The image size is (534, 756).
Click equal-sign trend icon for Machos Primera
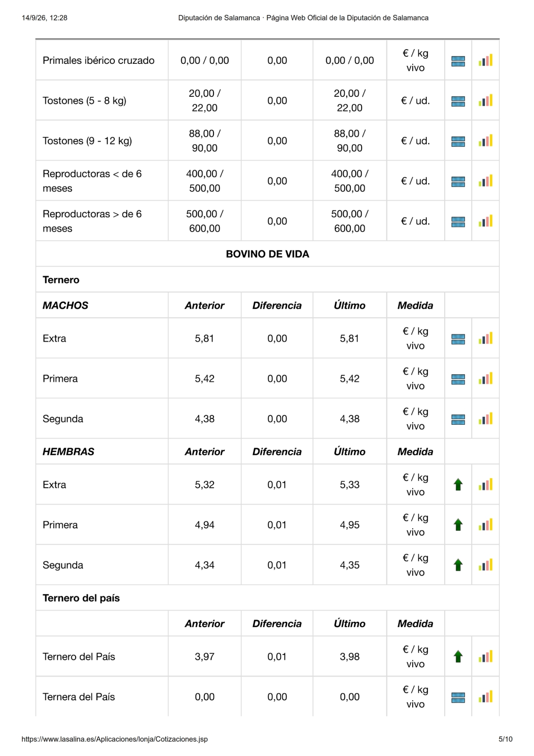click(x=458, y=378)
